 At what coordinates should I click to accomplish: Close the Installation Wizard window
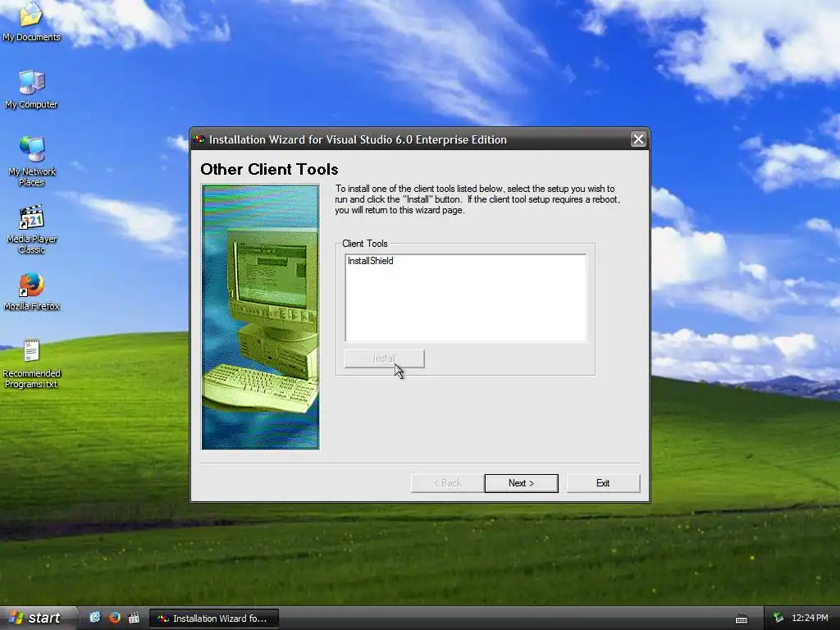click(638, 139)
